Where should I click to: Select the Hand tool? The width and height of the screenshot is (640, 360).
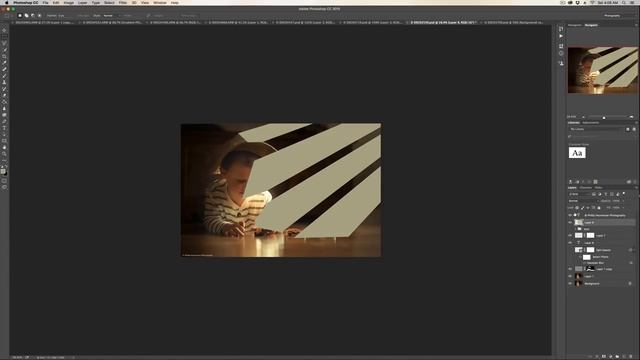[4, 147]
